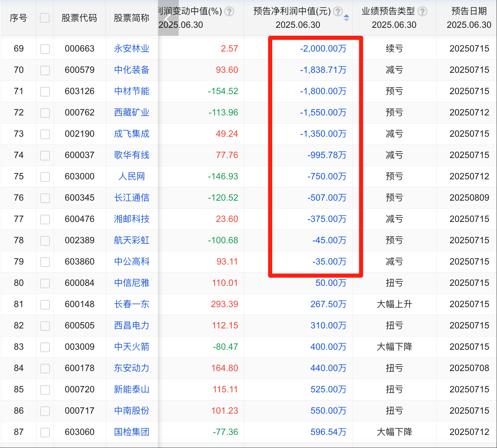
Task: Open stock link 西昌电力
Action: (132, 325)
